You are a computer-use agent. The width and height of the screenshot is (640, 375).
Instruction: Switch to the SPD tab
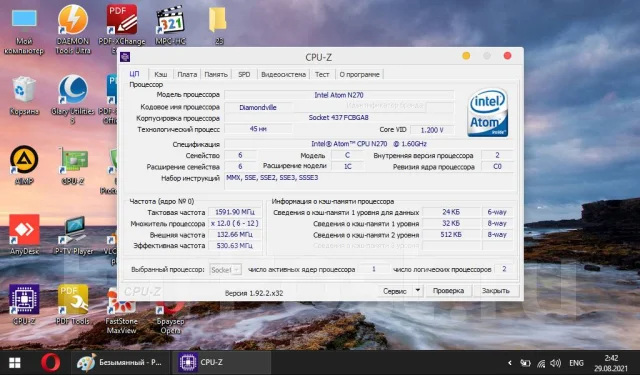point(244,74)
